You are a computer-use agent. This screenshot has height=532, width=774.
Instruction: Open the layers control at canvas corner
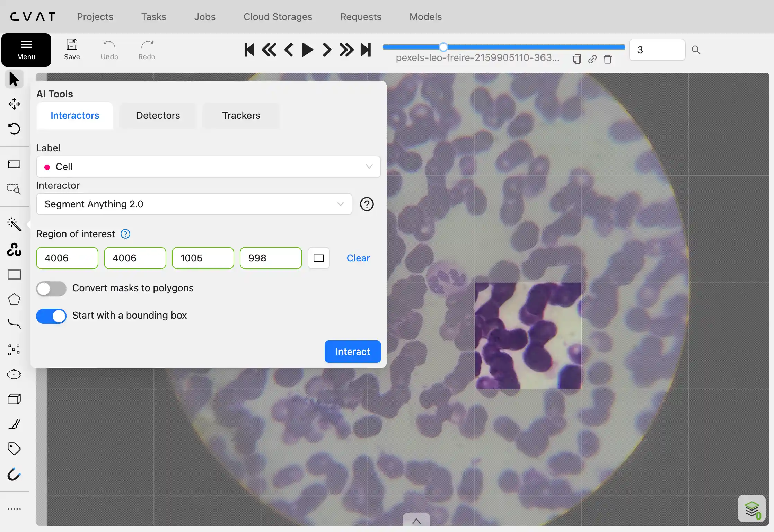[x=752, y=509]
